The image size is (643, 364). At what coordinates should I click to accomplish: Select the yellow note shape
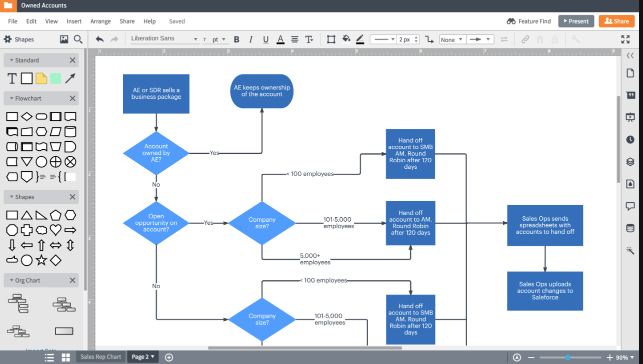click(41, 78)
